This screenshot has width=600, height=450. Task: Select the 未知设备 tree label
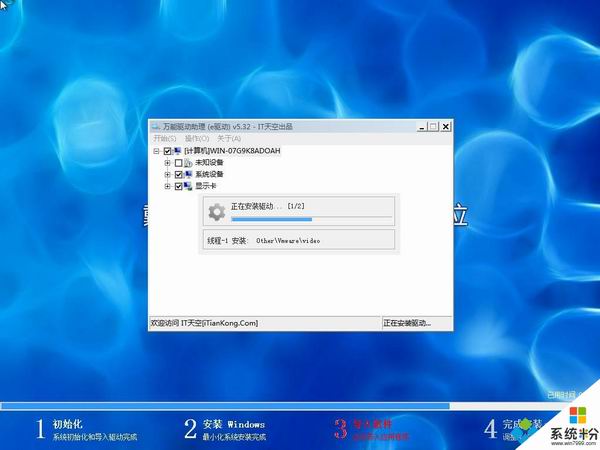209,163
